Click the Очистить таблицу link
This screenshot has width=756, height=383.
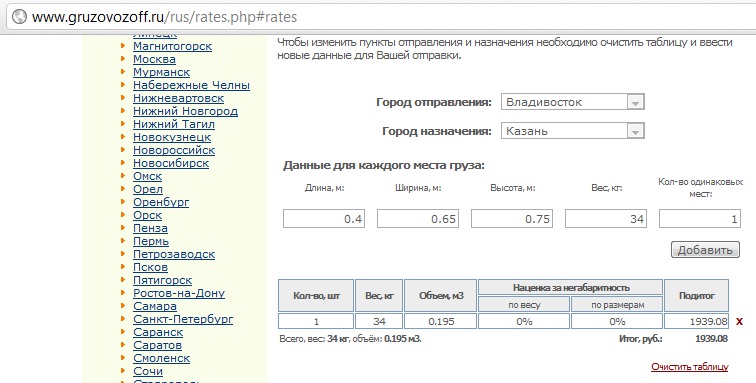click(x=689, y=367)
